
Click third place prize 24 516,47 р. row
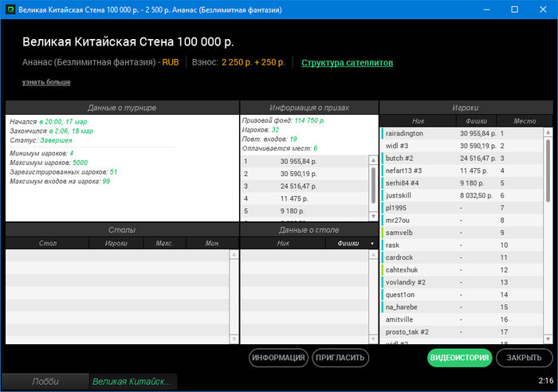point(305,186)
